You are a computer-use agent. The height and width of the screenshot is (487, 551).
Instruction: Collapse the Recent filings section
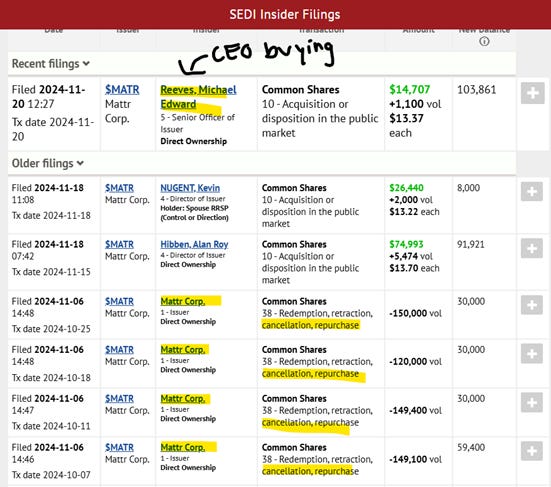(x=51, y=64)
